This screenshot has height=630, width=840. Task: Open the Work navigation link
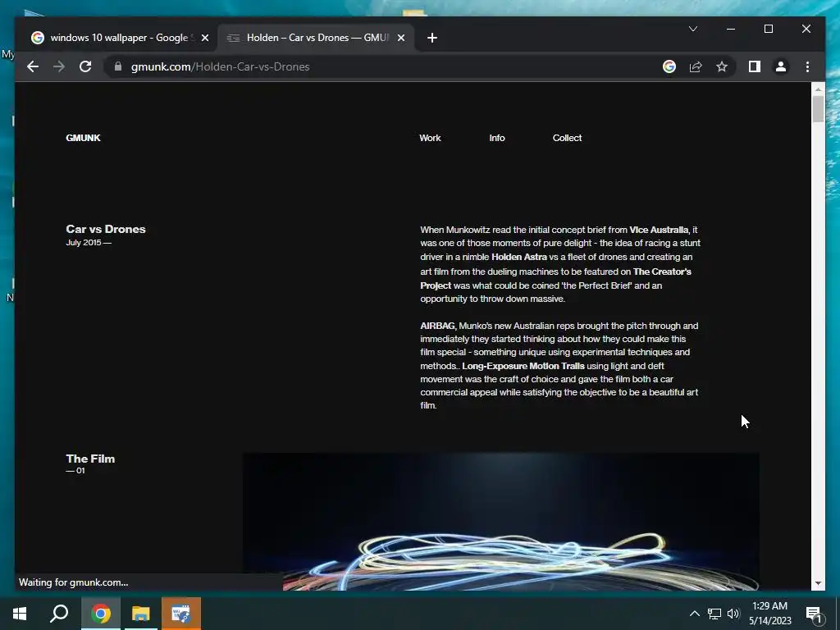point(430,138)
